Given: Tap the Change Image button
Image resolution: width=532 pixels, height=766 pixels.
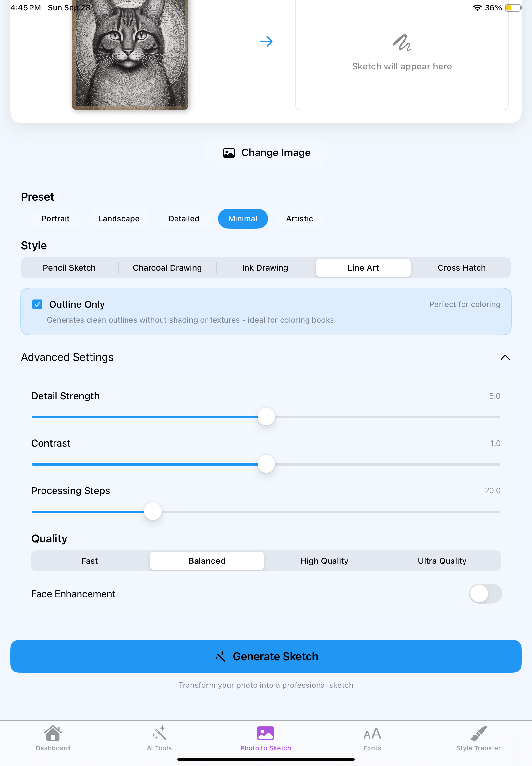Looking at the screenshot, I should coord(266,153).
